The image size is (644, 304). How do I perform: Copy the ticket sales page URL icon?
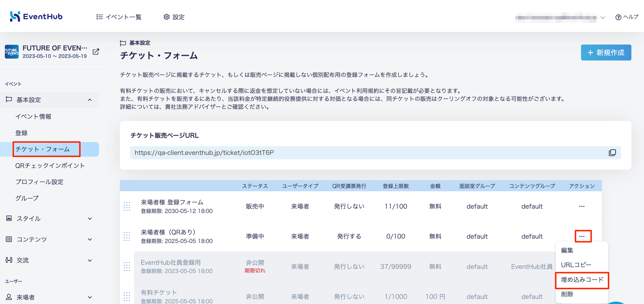pyautogui.click(x=612, y=153)
